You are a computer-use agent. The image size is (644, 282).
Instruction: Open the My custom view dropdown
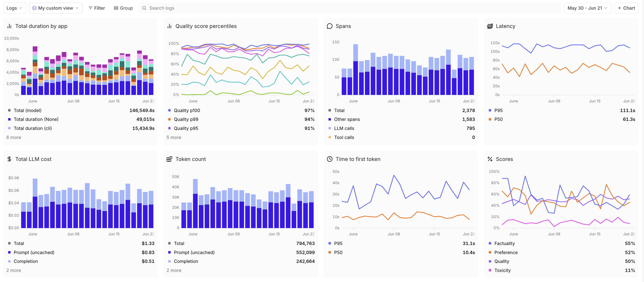click(55, 8)
